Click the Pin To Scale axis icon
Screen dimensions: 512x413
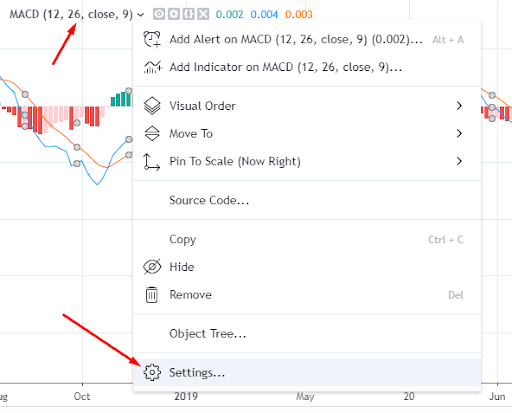[x=152, y=162]
